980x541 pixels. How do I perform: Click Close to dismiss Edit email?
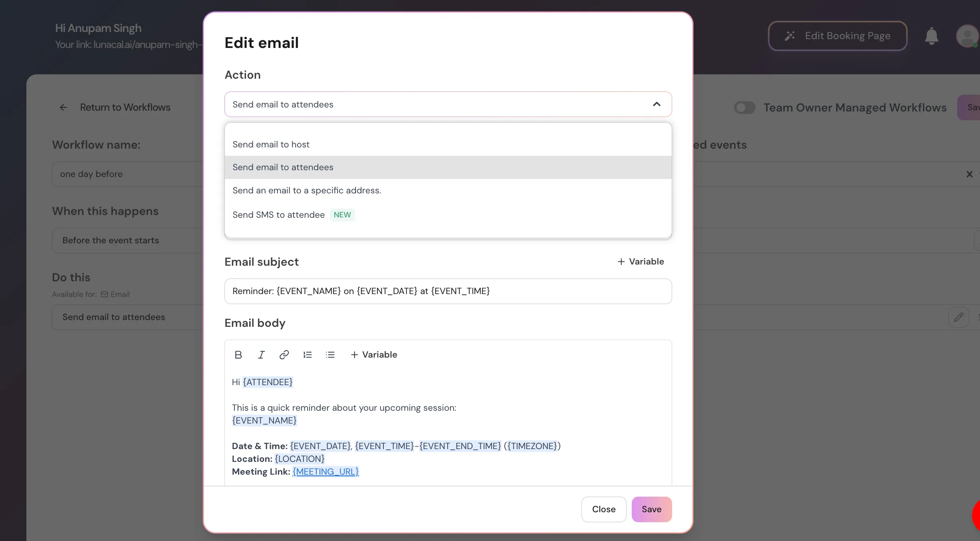tap(603, 509)
